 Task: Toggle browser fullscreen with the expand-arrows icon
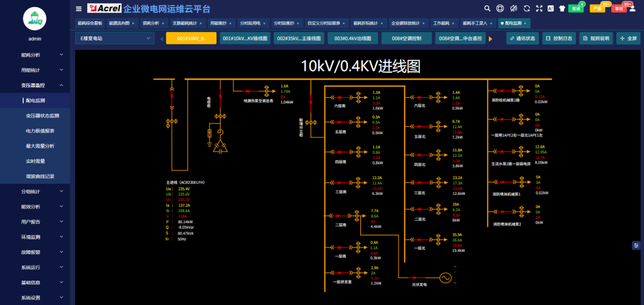539,8
